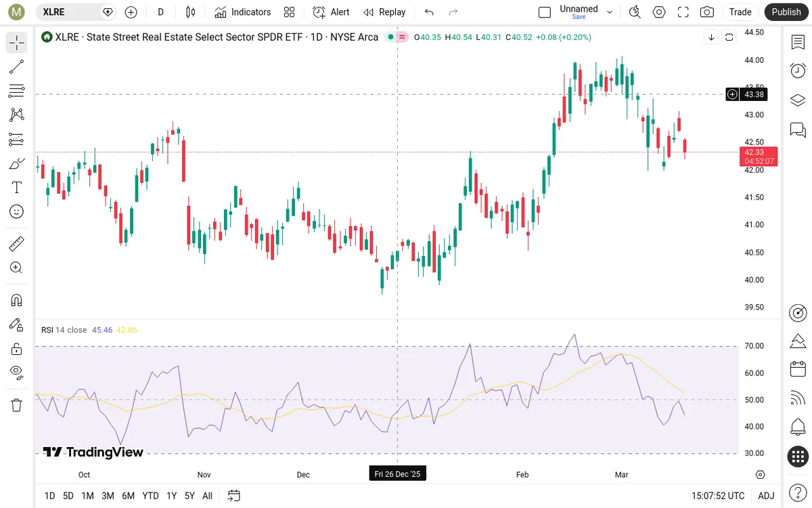Open the Fibonacci retracement tools
Screen dimensions: 812x508
pos(17,91)
